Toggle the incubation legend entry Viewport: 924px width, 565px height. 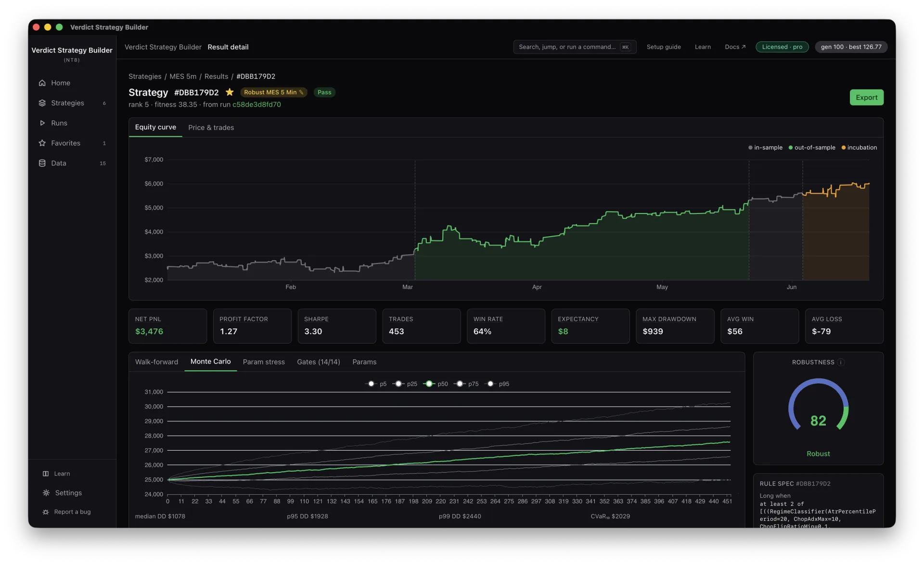859,148
